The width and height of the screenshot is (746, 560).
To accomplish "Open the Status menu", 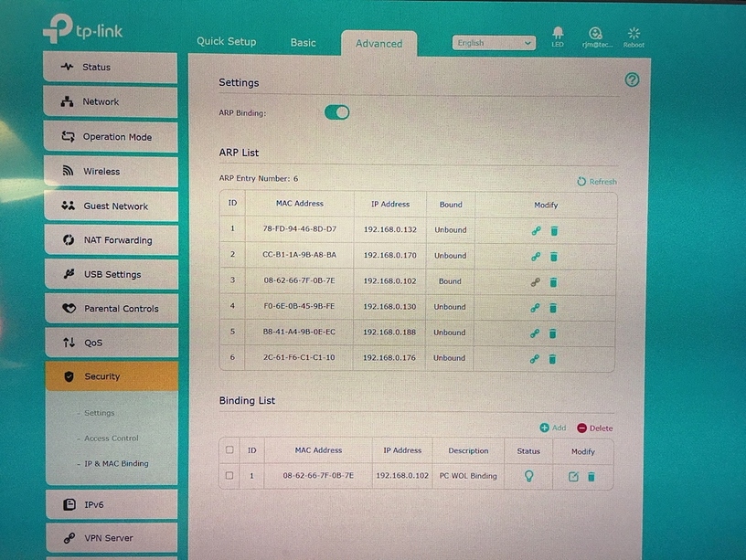I will click(x=111, y=67).
